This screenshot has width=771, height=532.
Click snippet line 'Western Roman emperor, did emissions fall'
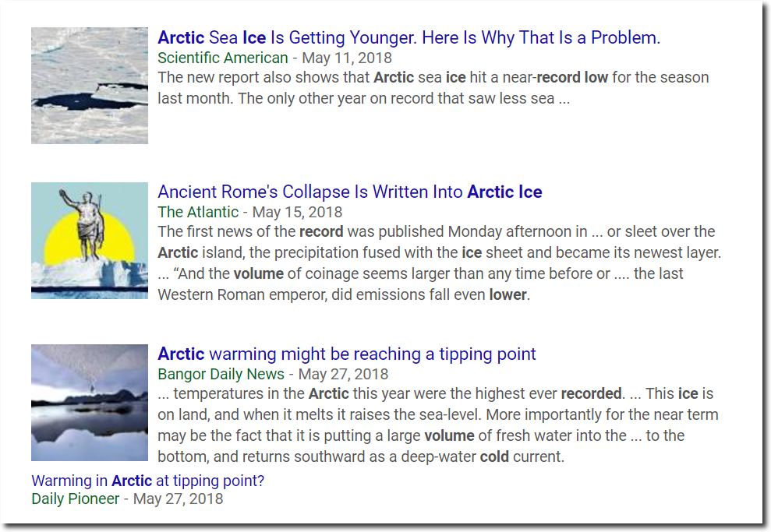344,294
